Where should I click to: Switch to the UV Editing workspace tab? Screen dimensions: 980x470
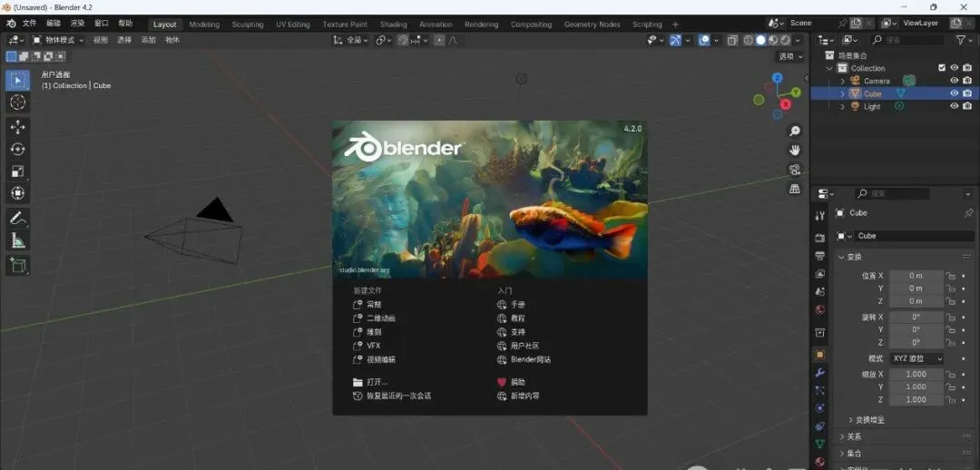click(293, 24)
